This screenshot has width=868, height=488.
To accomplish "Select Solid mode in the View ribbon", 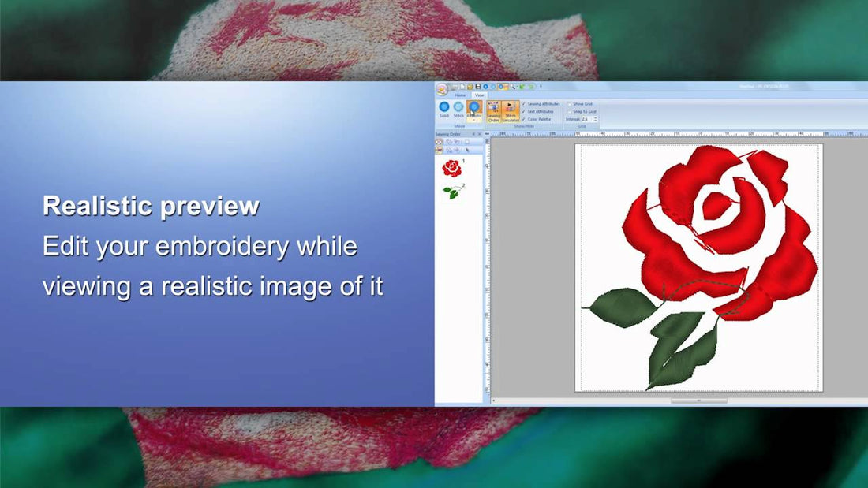I will [445, 107].
